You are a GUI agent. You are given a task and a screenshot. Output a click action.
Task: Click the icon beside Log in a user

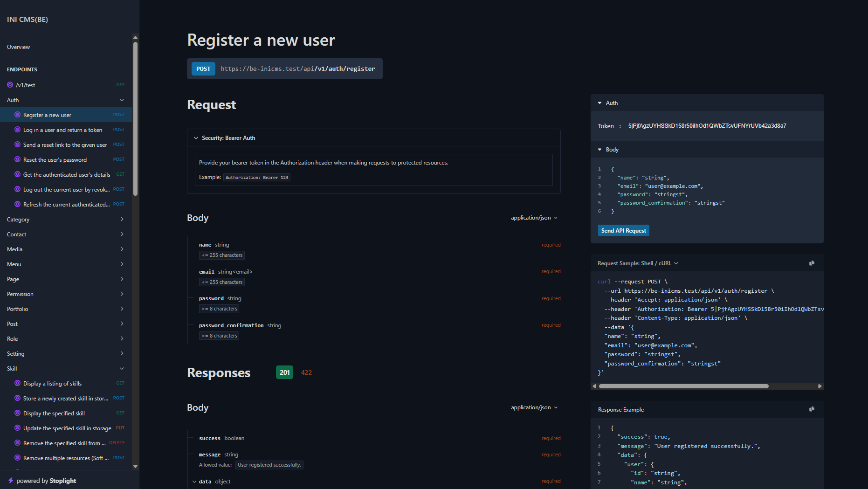pyautogui.click(x=17, y=130)
